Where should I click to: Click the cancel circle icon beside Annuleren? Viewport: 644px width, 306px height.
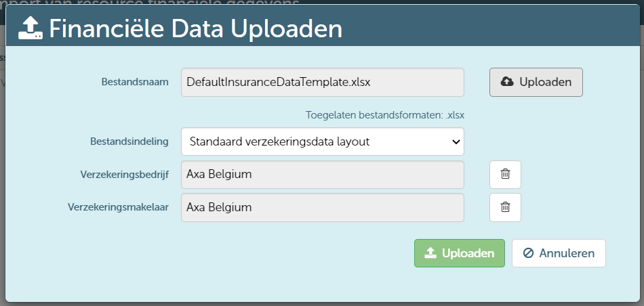529,253
